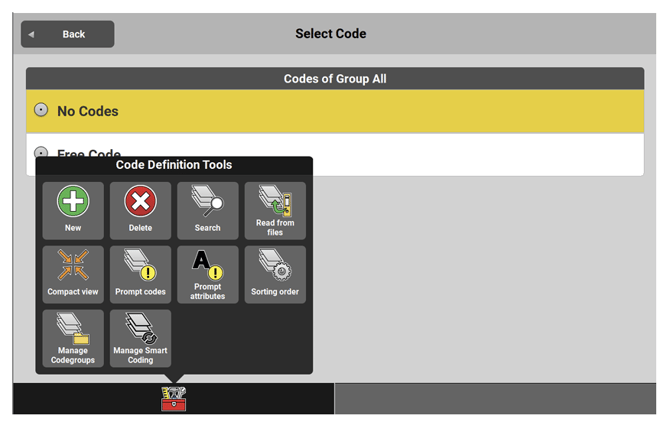Click the Select Code page title

click(x=331, y=34)
